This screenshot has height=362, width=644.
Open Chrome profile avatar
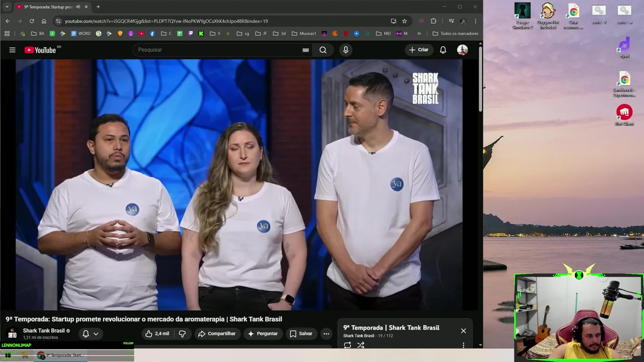click(x=463, y=21)
